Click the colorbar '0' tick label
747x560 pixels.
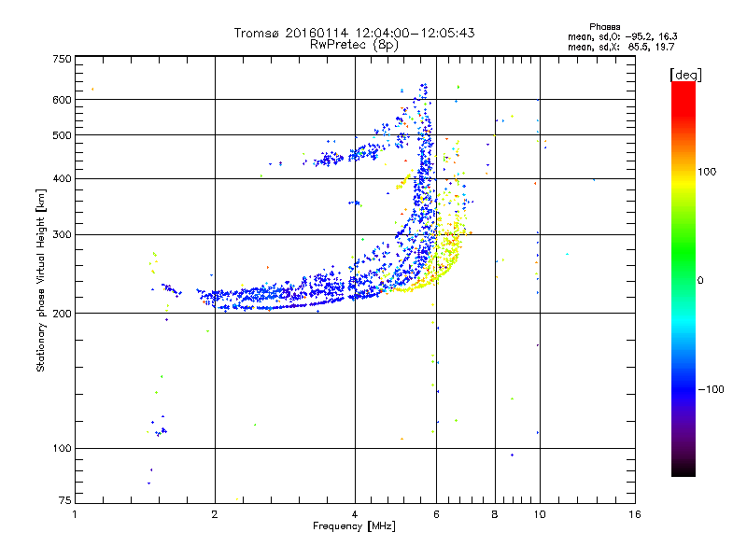(700, 281)
